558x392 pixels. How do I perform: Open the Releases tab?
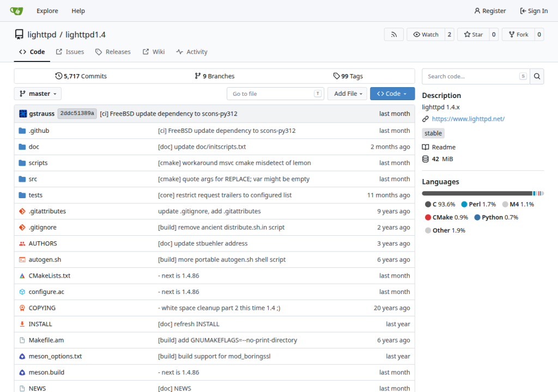113,52
